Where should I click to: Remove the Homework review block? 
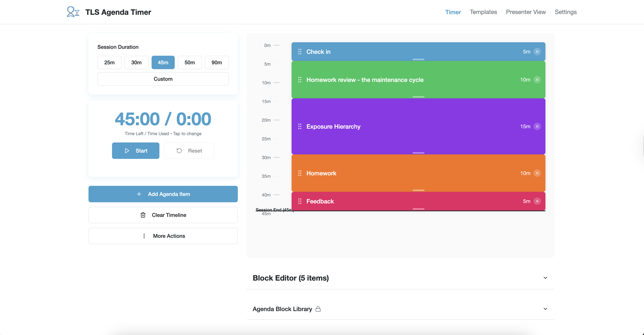[x=537, y=80]
